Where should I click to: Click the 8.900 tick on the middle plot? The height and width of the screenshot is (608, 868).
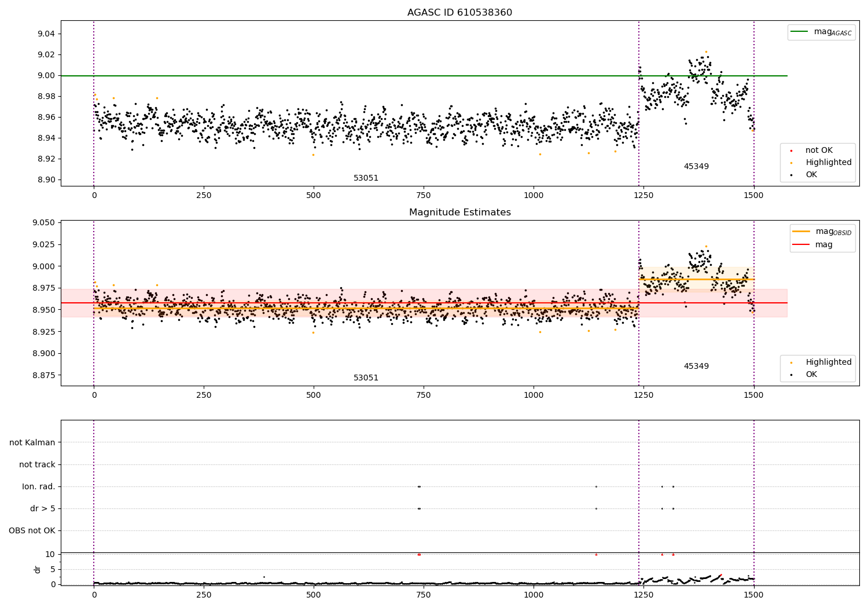(x=43, y=354)
